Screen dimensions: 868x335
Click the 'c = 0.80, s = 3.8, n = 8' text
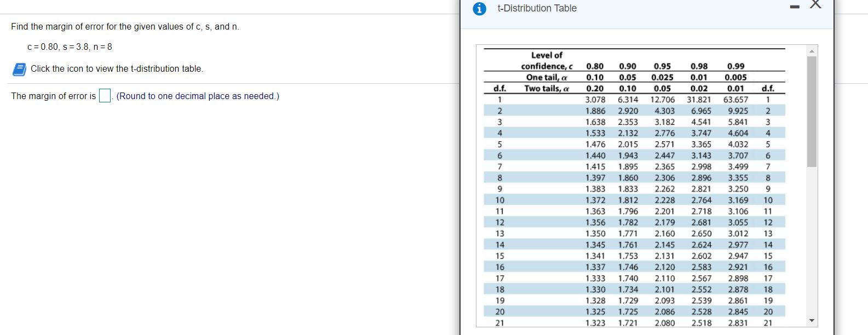tap(70, 47)
